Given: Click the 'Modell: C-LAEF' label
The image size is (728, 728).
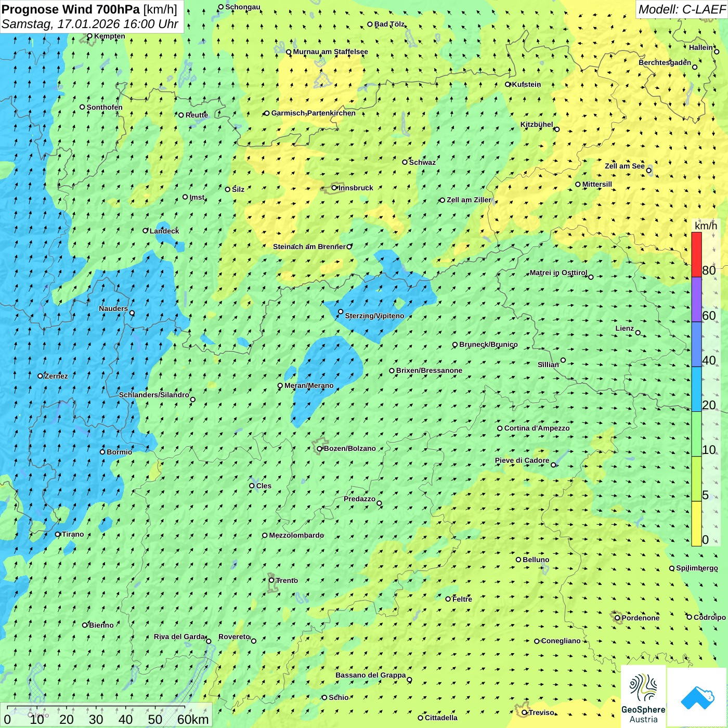Looking at the screenshot, I should click(682, 9).
